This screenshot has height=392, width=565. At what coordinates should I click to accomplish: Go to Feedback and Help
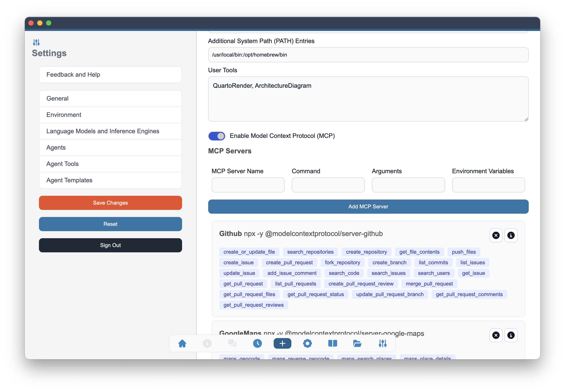pyautogui.click(x=110, y=75)
